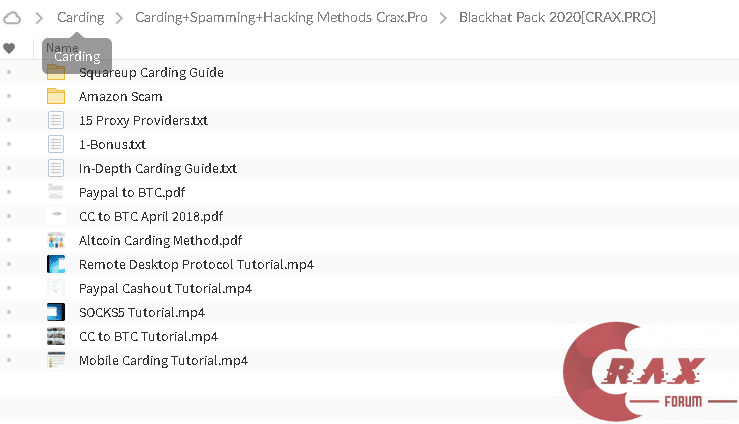The width and height of the screenshot is (739, 424).
Task: Click the 1-Bonus.txt document icon
Action: [x=56, y=144]
